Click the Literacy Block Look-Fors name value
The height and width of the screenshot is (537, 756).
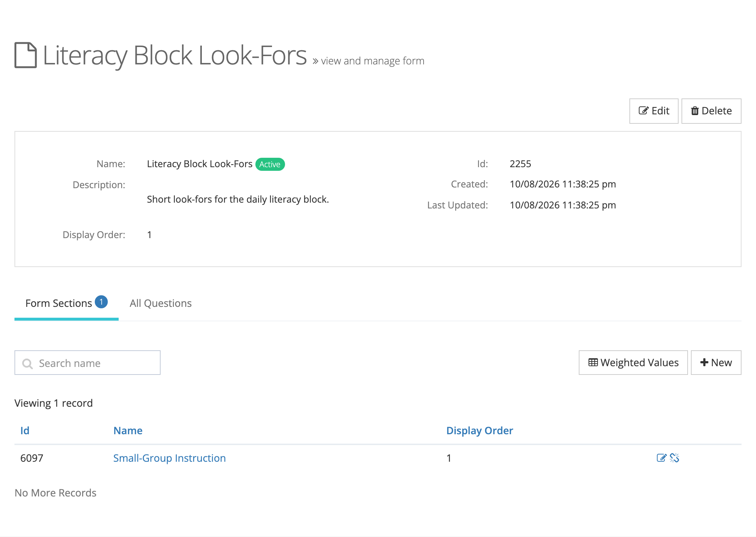pyautogui.click(x=200, y=164)
